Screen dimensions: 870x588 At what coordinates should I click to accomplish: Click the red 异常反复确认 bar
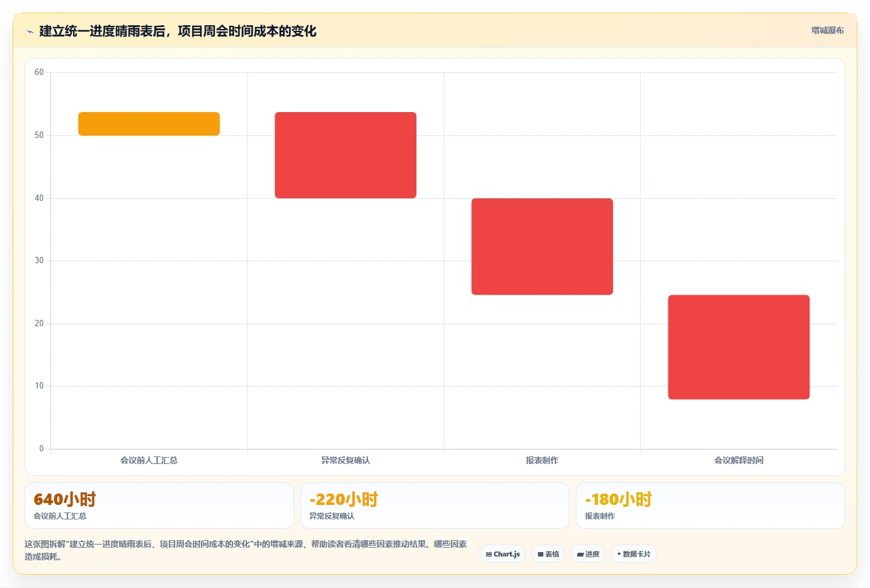[345, 155]
